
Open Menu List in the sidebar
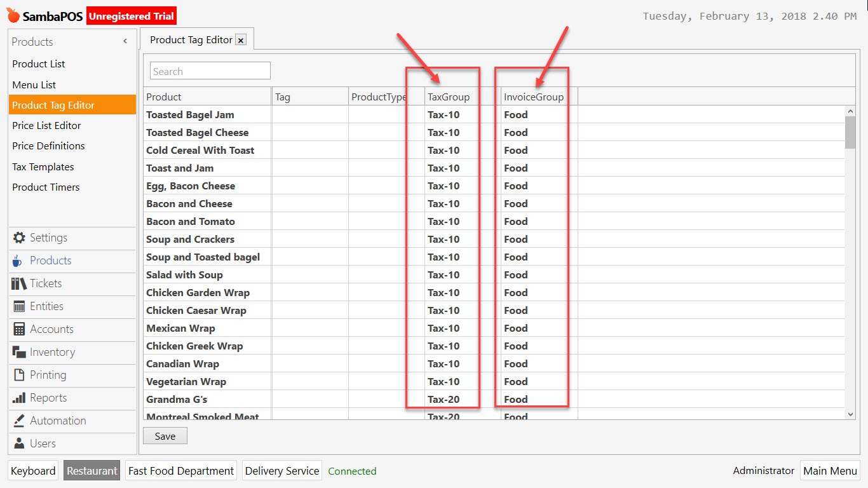coord(34,85)
